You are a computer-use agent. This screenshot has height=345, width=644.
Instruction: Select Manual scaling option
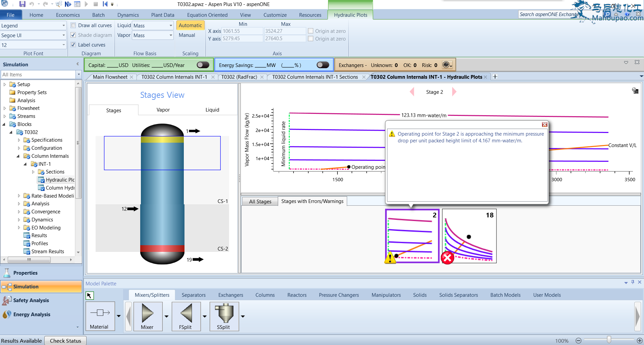(187, 35)
